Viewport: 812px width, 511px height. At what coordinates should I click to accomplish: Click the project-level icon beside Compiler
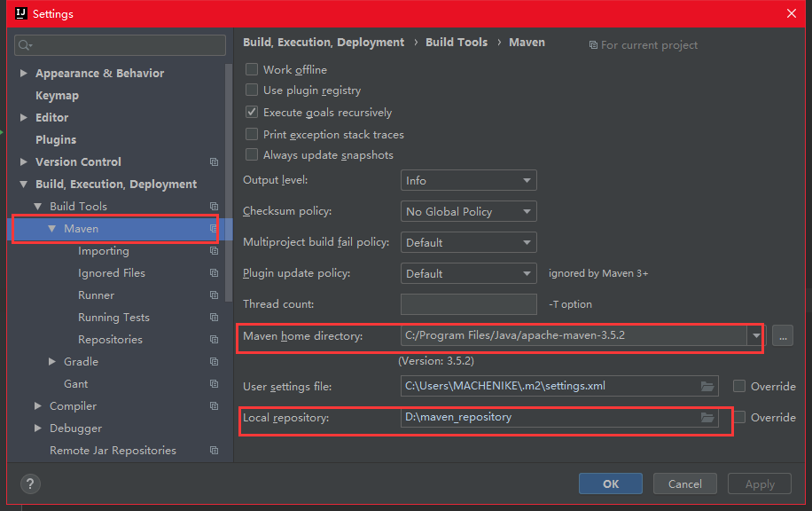tap(214, 406)
